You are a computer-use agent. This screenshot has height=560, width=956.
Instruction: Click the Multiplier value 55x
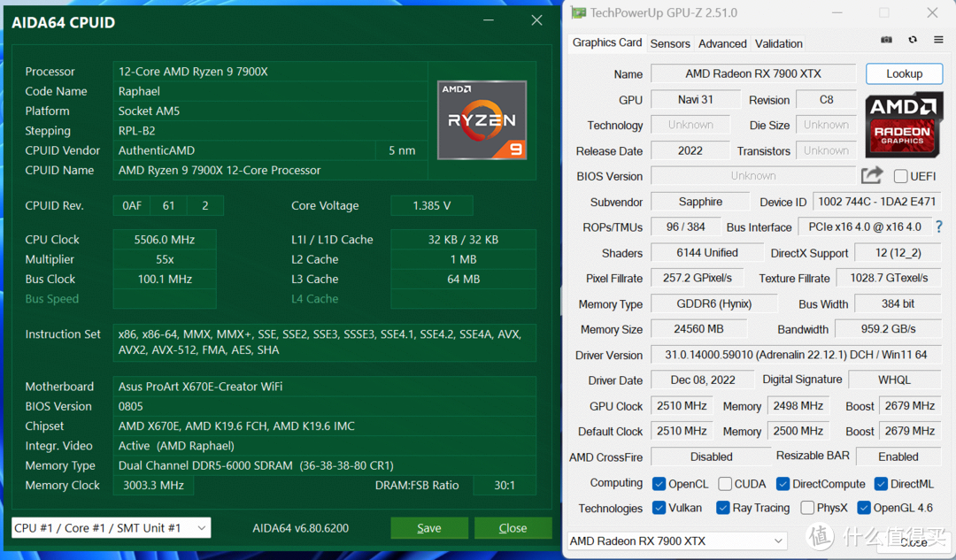[x=165, y=259]
